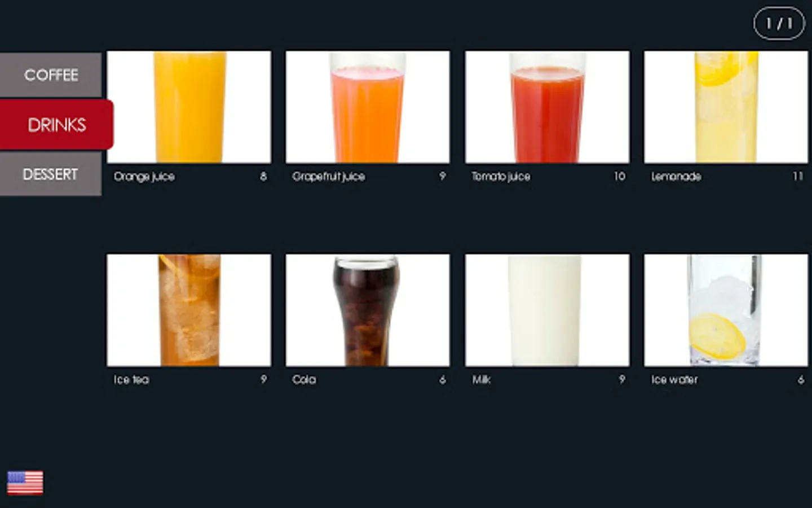Open the DESSERT category tab

coord(51,174)
